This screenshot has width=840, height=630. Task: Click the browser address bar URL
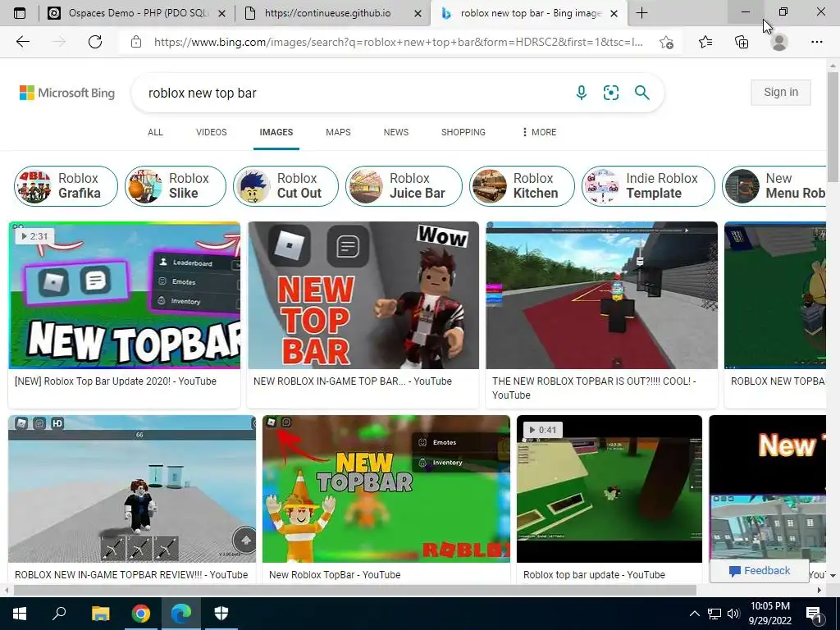[x=399, y=42]
